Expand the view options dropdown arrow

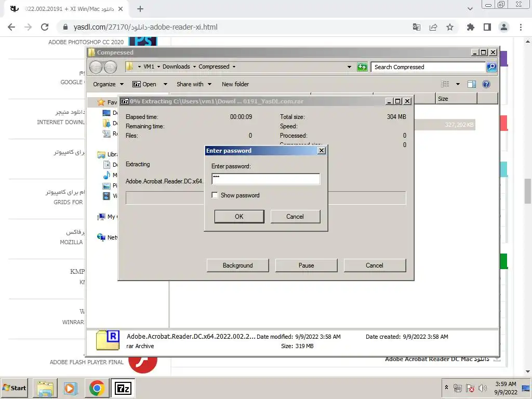458,84
